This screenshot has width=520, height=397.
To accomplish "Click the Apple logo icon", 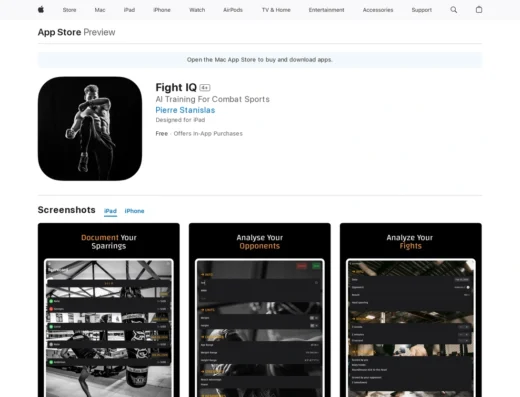I will pyautogui.click(x=41, y=10).
